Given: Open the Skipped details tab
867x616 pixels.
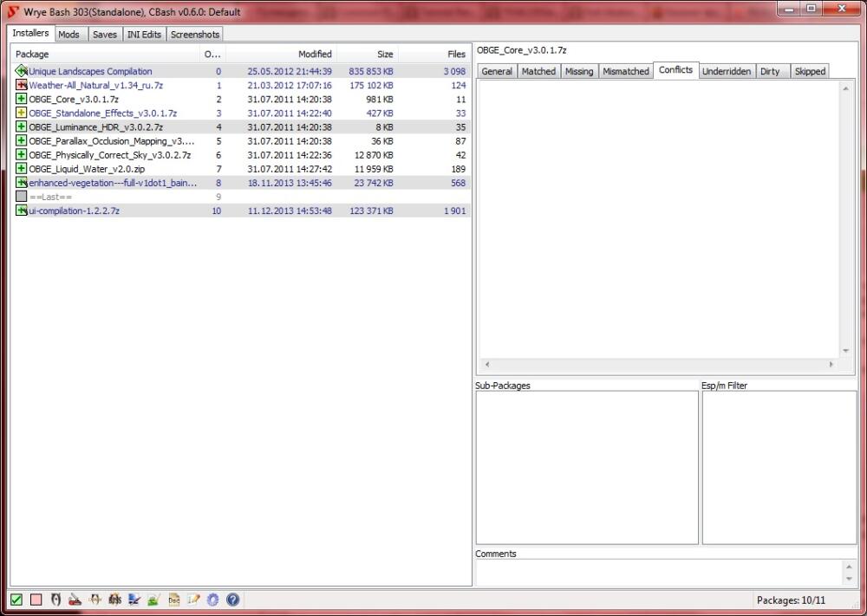Looking at the screenshot, I should point(810,71).
